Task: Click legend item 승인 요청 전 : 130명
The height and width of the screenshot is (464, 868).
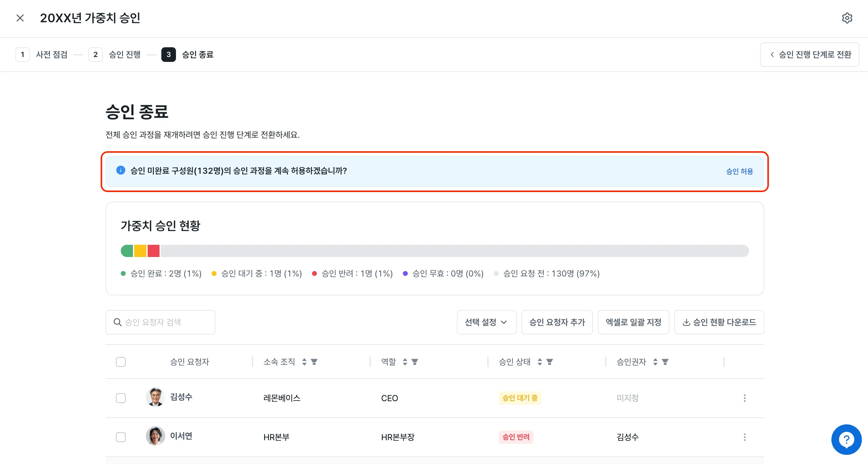Action: click(547, 273)
